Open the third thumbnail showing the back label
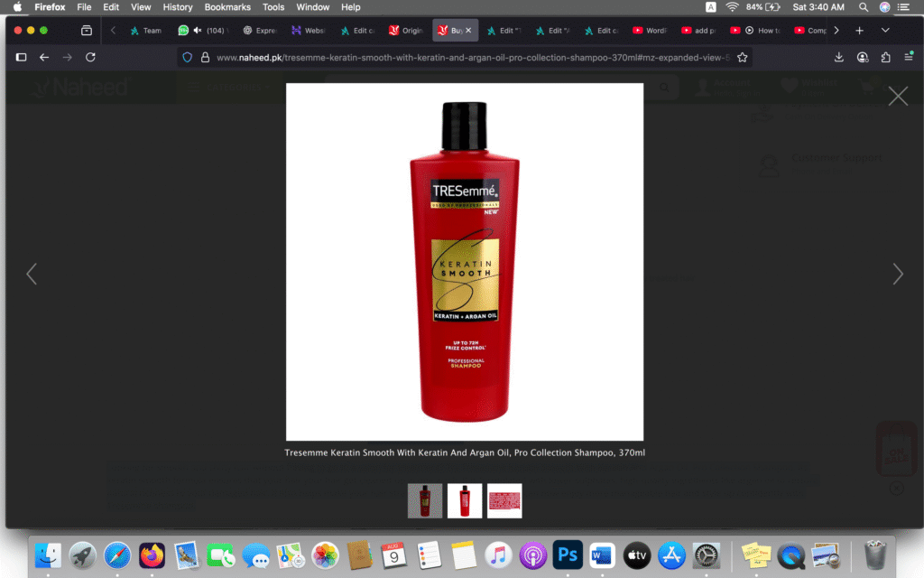This screenshot has width=924, height=578. click(x=504, y=500)
